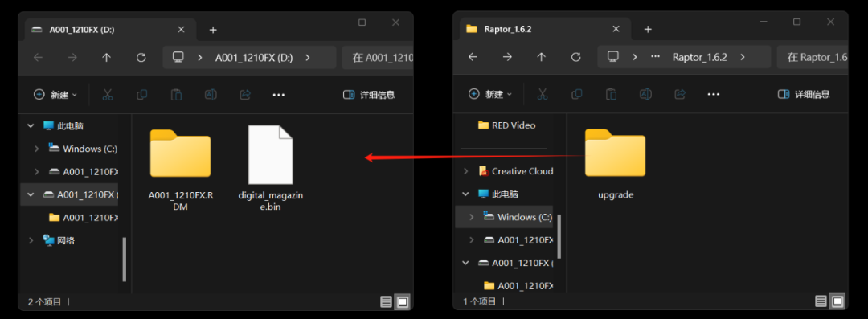
Task: Click sidebar scrollbar in A001_1210FX (D:) window
Action: (125, 260)
